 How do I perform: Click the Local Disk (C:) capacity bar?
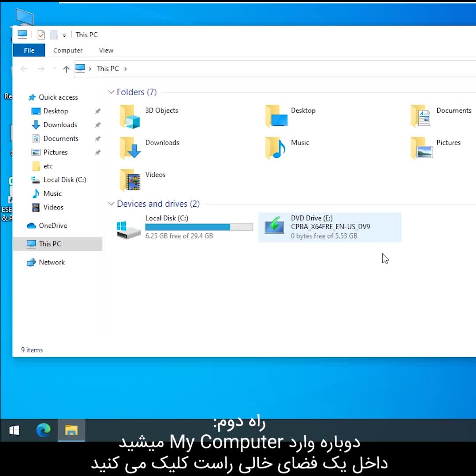[199, 227]
